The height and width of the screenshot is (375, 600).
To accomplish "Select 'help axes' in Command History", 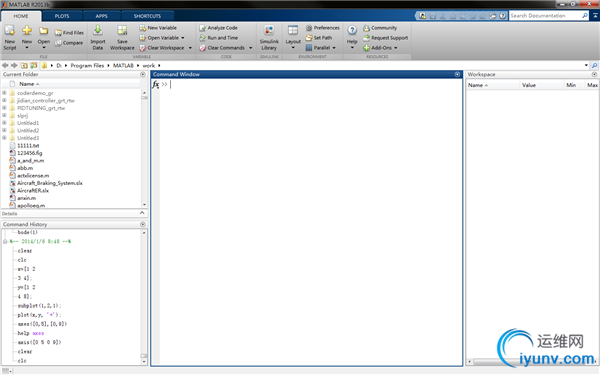I will tap(31, 333).
